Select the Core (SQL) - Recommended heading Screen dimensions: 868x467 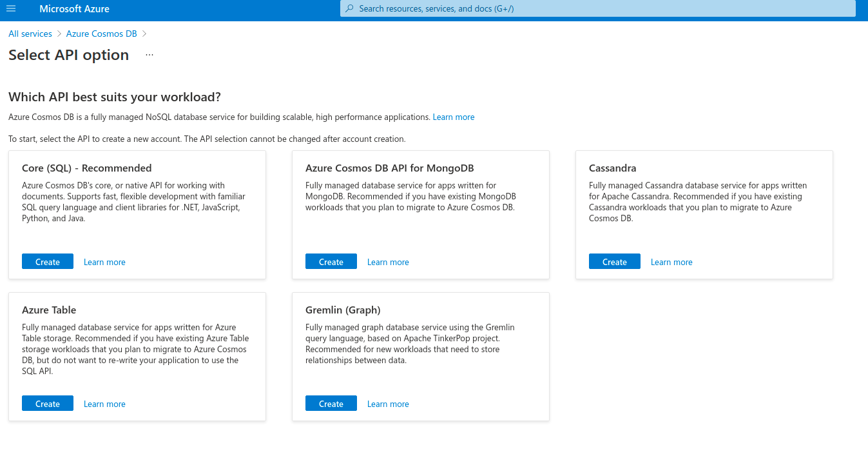pos(87,168)
